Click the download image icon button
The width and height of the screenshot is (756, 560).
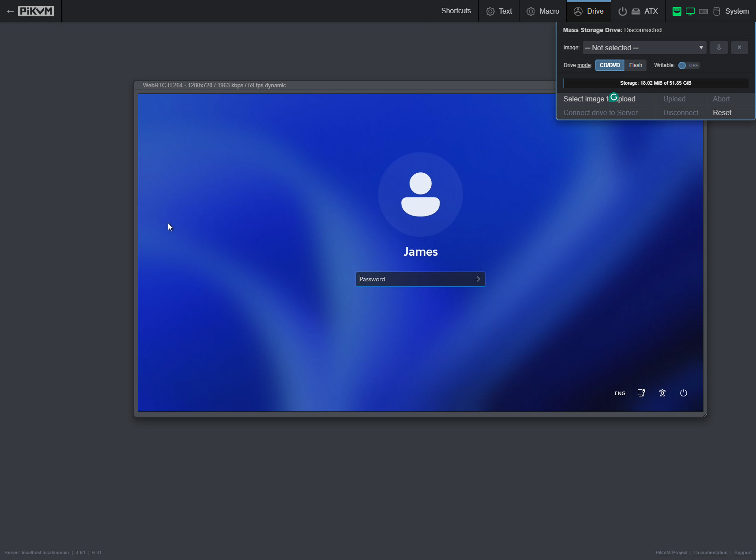pyautogui.click(x=718, y=48)
